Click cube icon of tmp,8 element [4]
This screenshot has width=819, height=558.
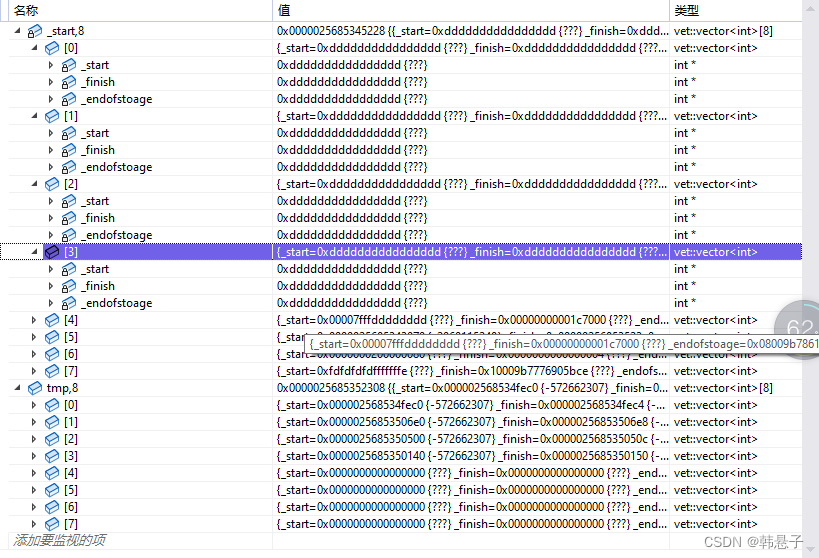(52, 473)
